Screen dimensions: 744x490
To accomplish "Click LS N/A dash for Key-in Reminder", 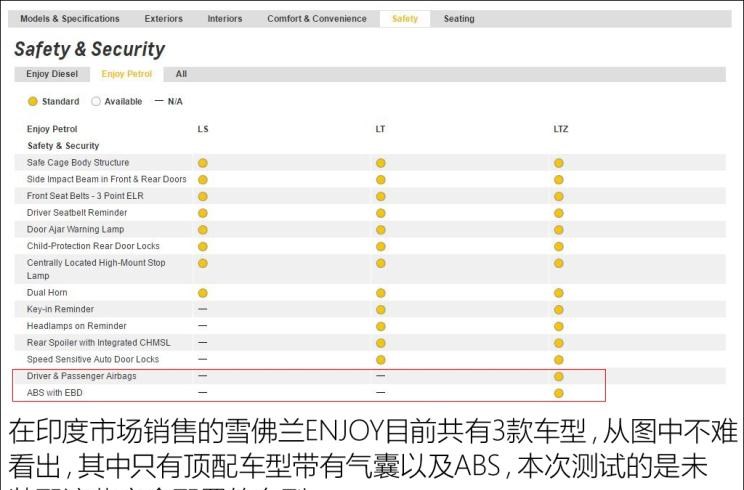I will coord(203,309).
